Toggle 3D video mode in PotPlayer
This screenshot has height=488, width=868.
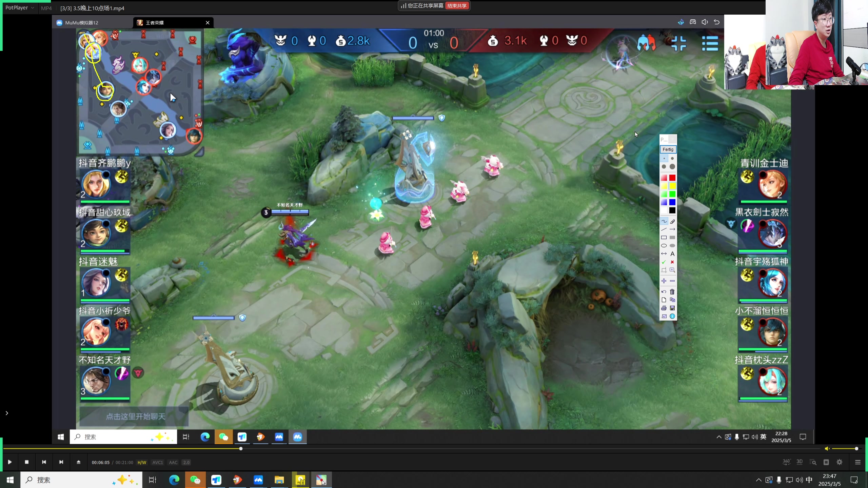tap(800, 462)
